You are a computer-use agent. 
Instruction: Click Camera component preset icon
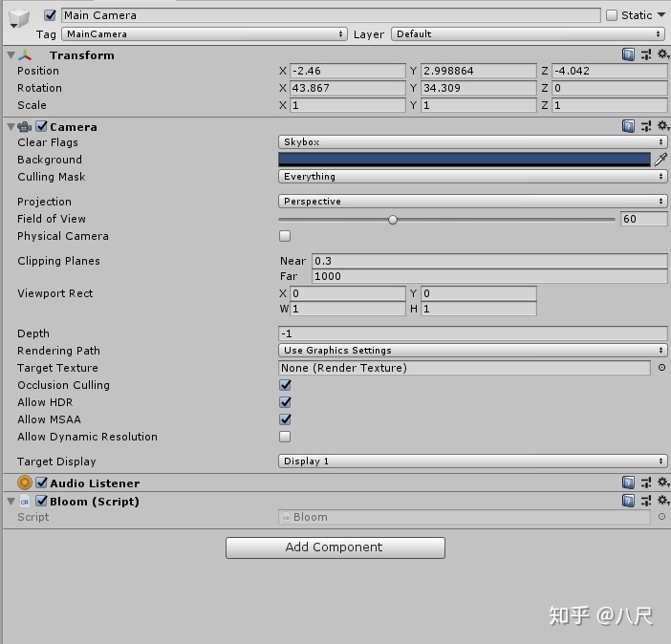646,126
